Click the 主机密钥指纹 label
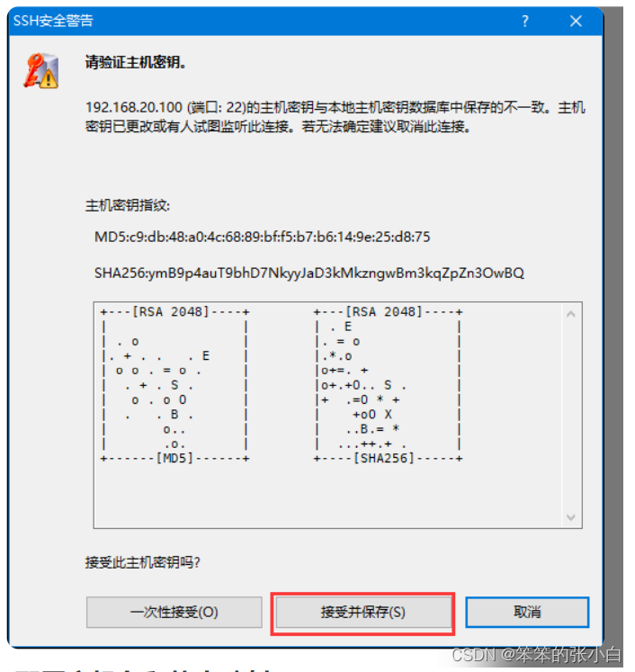 pyautogui.click(x=127, y=206)
